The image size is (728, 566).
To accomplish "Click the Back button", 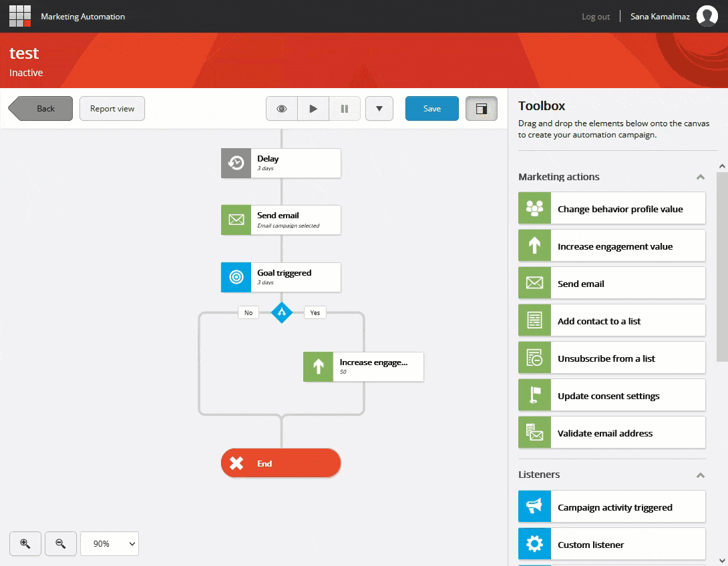I will tap(40, 109).
